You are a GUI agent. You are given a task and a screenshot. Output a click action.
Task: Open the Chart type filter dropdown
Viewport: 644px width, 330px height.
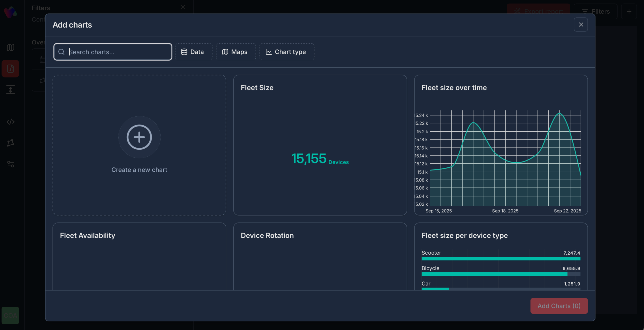pos(287,52)
